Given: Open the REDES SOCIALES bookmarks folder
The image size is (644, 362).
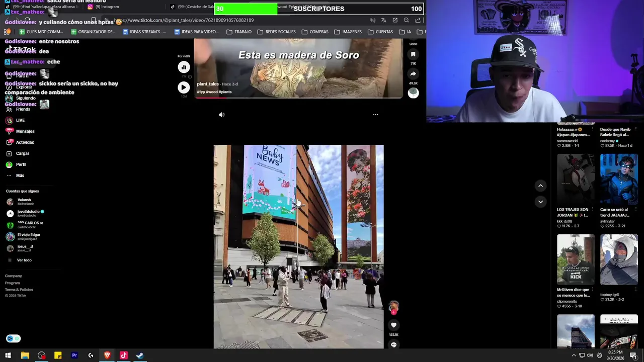Looking at the screenshot, I should tap(276, 32).
